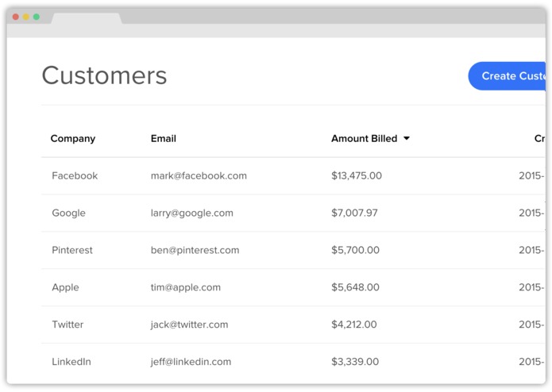
Task: Sort by Amount Billed dropdown arrow
Action: tap(407, 139)
